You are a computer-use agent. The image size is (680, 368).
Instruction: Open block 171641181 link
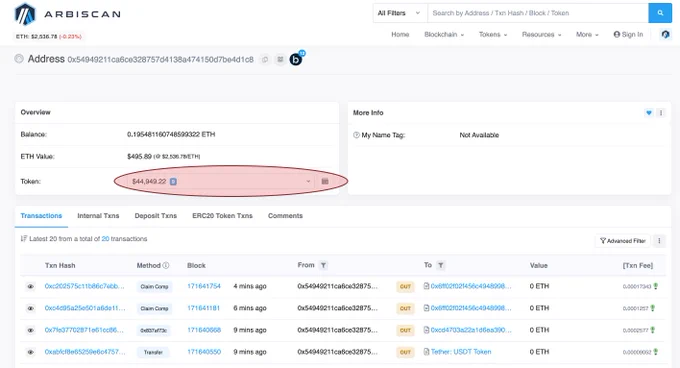(203, 308)
